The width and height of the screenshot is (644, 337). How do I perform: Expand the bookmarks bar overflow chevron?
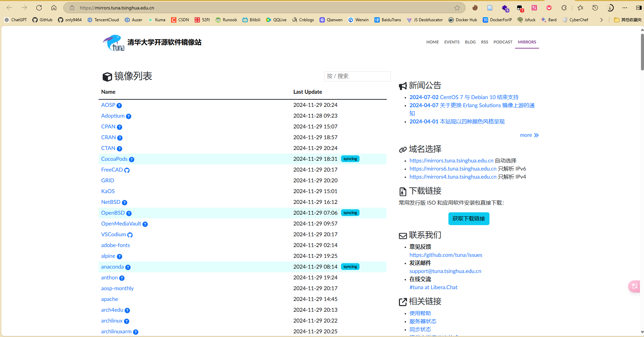point(602,20)
